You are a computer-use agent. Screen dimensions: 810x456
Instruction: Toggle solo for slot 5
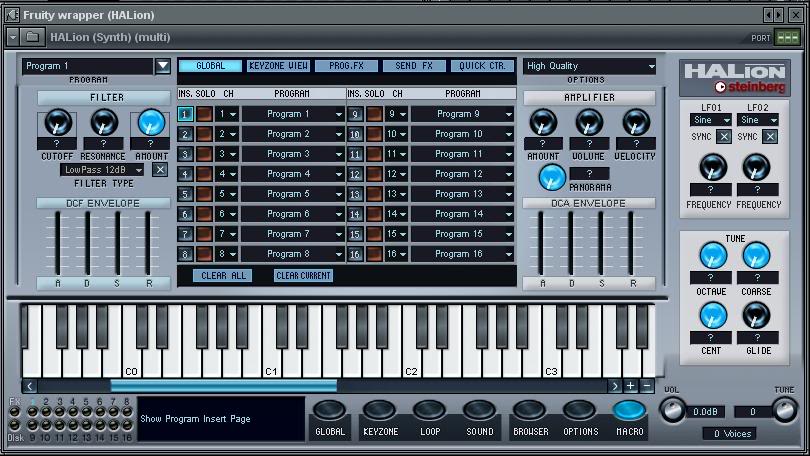[x=204, y=194]
